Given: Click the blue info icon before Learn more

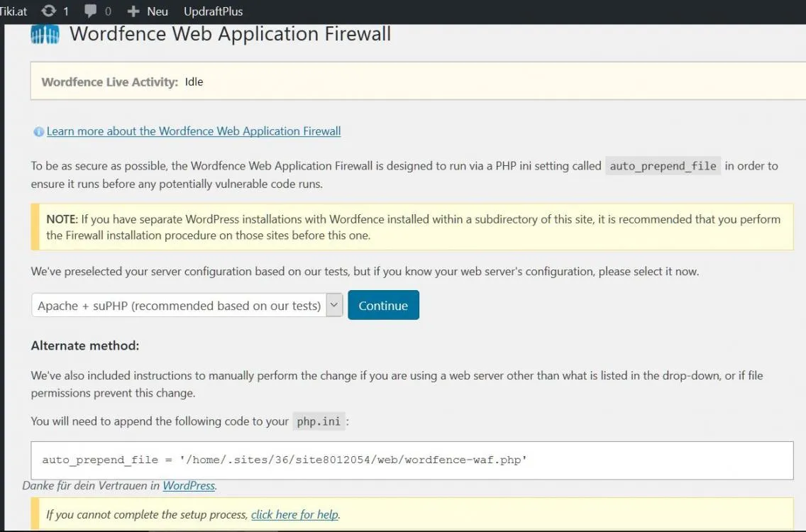Looking at the screenshot, I should [38, 132].
